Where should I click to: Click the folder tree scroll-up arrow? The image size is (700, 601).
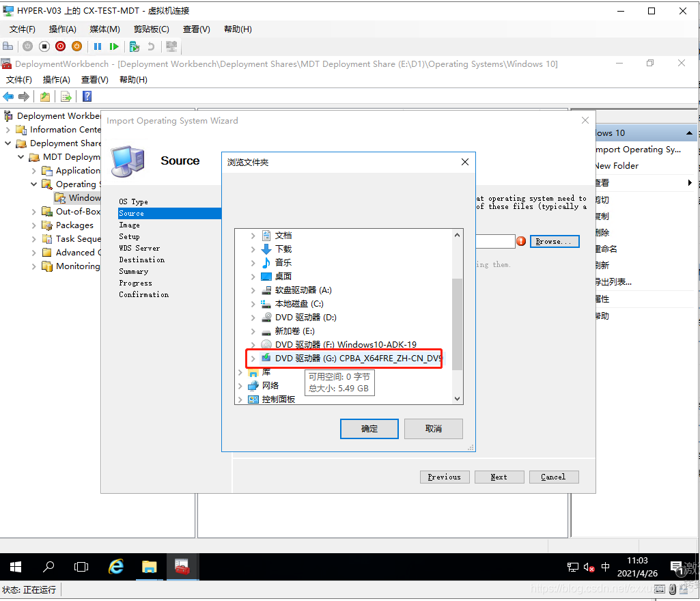(x=457, y=235)
